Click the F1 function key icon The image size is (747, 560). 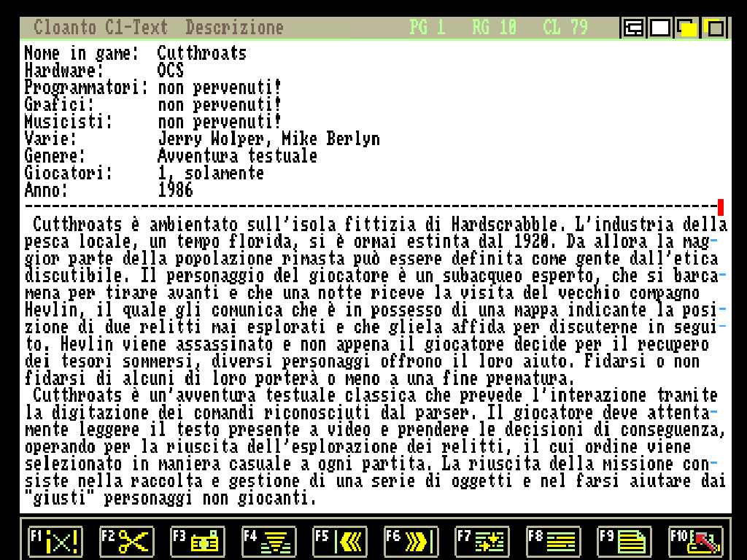tap(55, 541)
